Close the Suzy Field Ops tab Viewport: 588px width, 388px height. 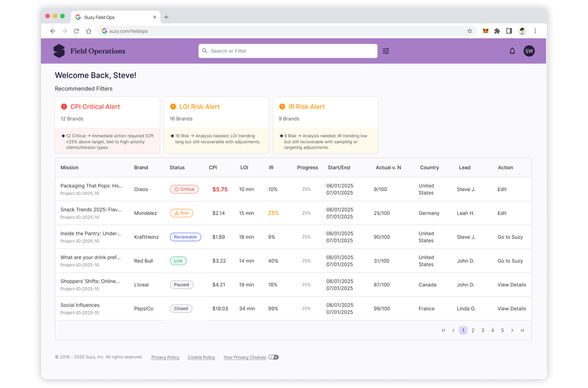click(155, 17)
